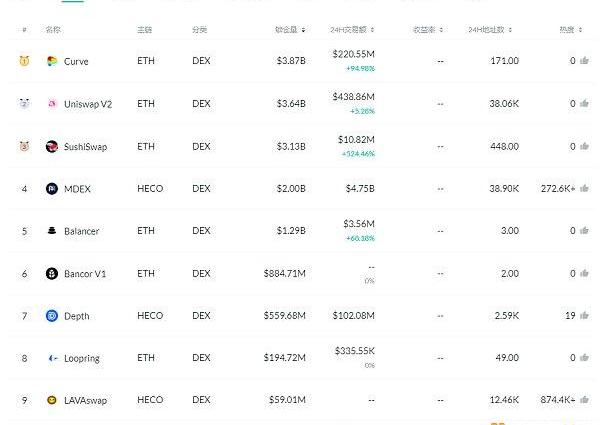Click the gold medal rank one badge

point(24,61)
